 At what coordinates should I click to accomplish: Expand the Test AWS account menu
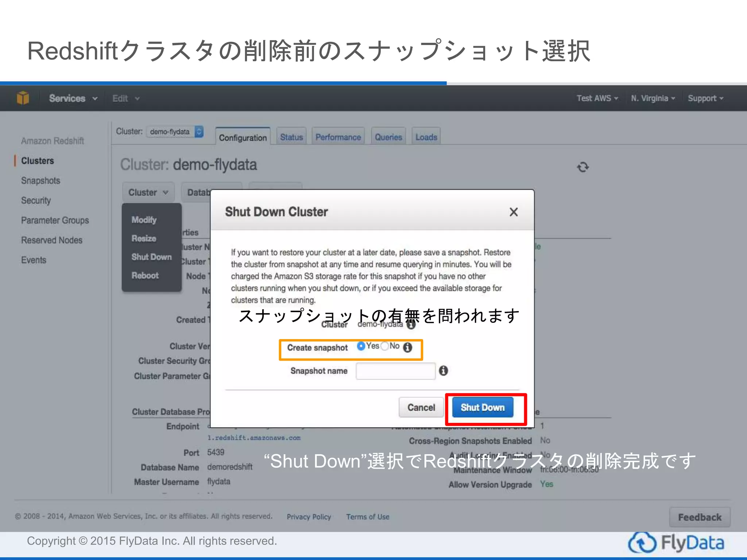pyautogui.click(x=597, y=98)
